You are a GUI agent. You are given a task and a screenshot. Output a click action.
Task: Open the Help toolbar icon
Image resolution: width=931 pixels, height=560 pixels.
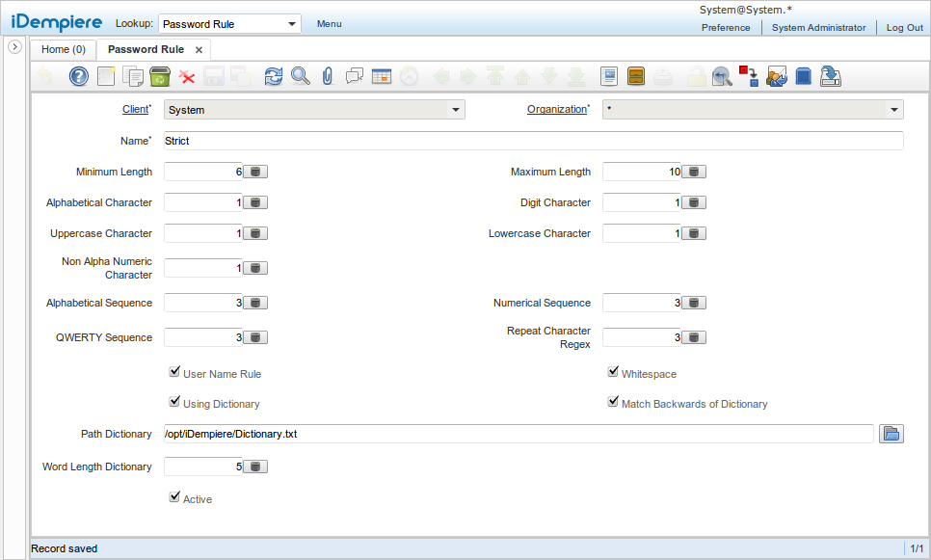tap(79, 76)
